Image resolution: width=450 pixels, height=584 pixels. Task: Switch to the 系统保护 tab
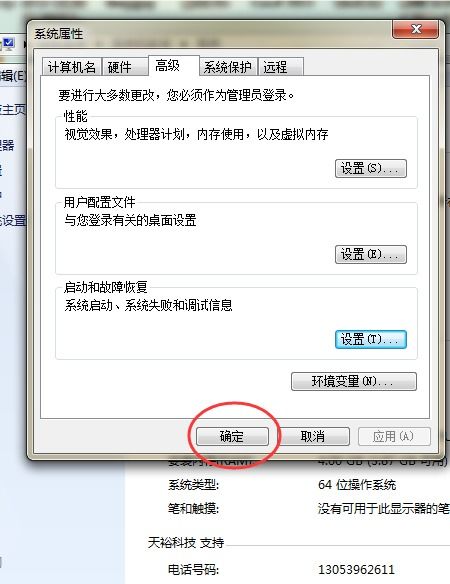click(x=228, y=67)
